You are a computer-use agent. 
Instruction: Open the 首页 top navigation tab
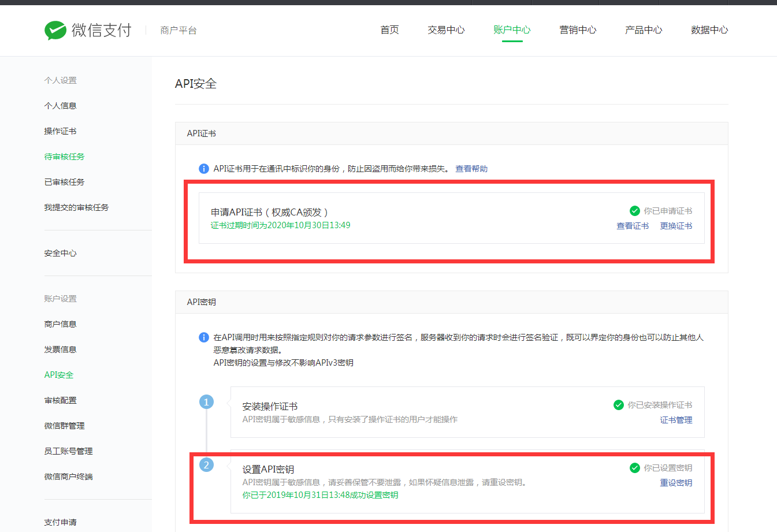click(389, 30)
